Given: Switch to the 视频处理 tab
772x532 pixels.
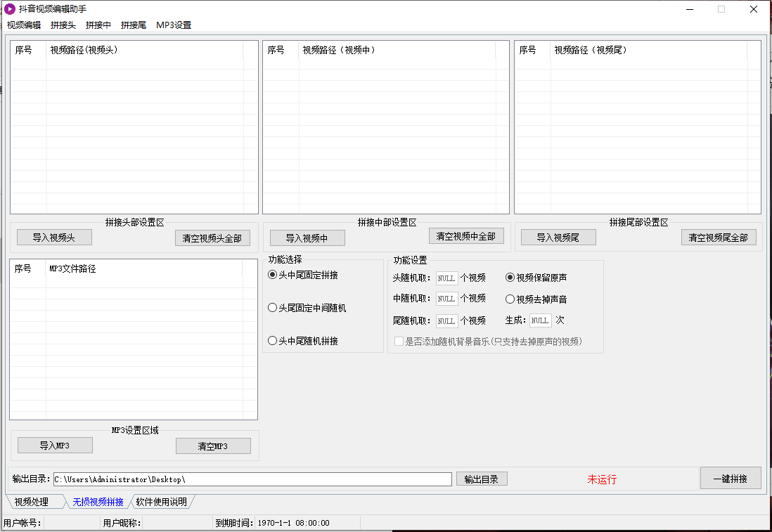Looking at the screenshot, I should point(32,502).
